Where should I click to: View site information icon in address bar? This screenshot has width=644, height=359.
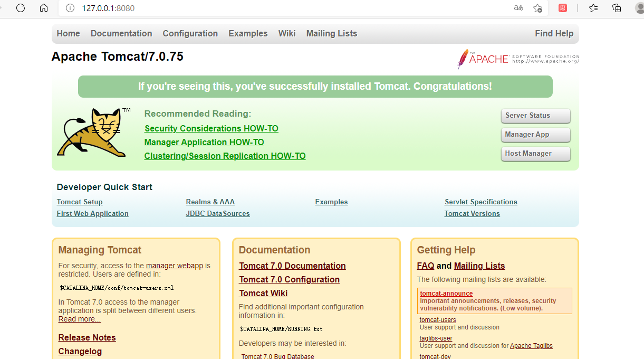tap(70, 8)
